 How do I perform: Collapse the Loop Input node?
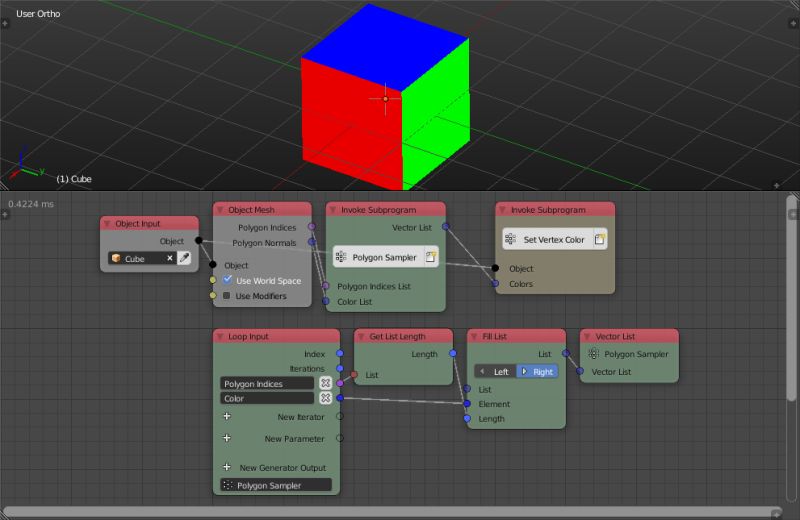point(220,337)
